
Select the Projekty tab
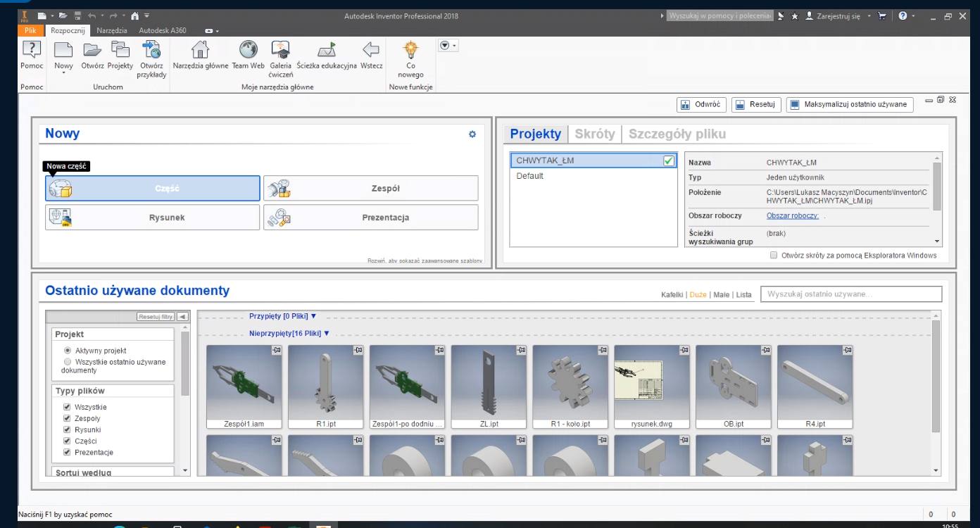point(536,134)
